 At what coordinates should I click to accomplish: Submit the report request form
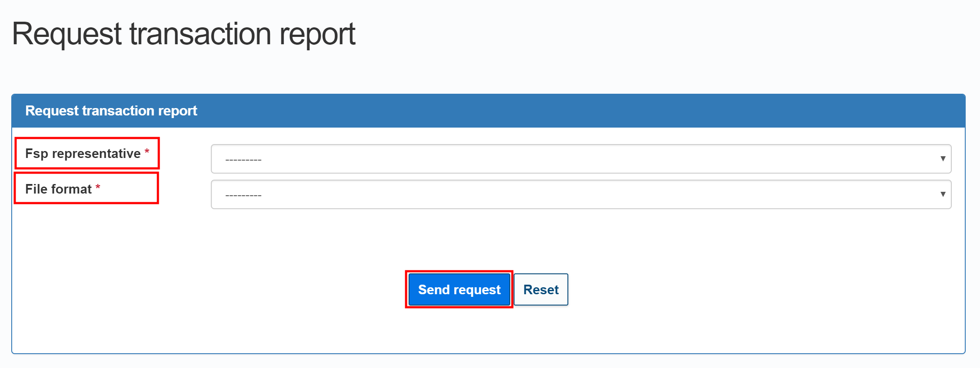(x=459, y=289)
